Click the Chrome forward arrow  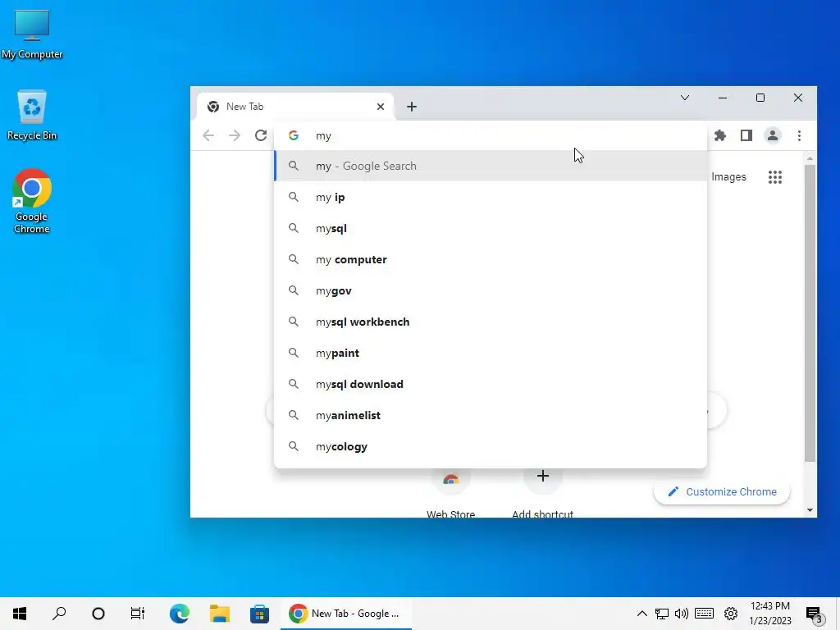[234, 135]
